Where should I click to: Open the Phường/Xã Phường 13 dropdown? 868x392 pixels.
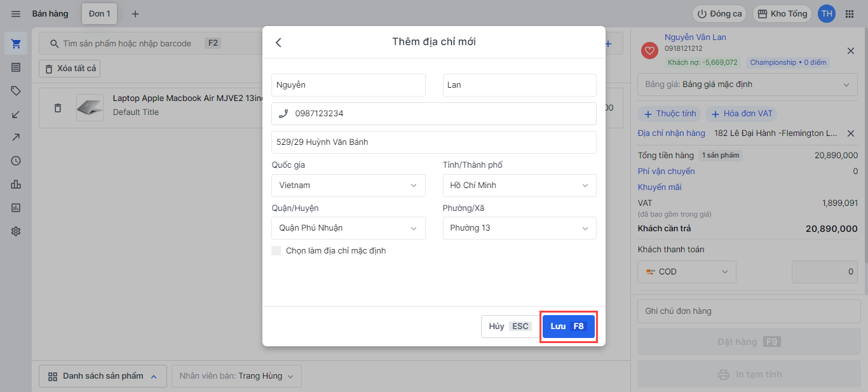coord(519,228)
